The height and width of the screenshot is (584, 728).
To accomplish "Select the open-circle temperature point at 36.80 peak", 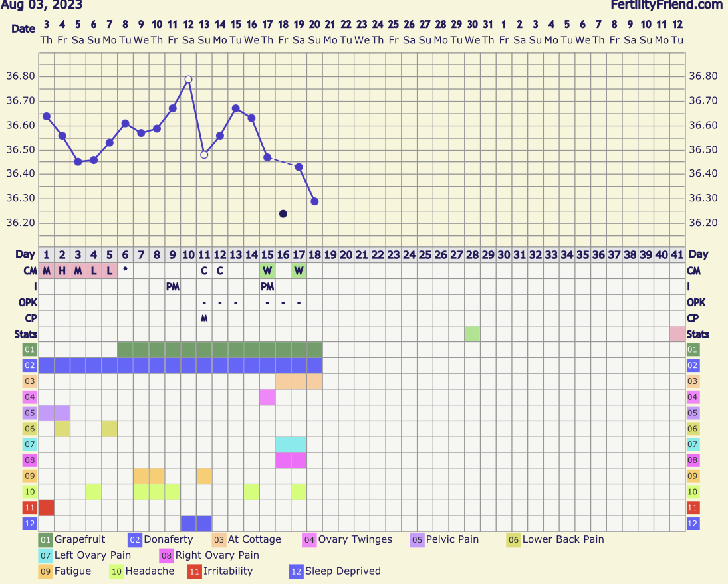I will tap(188, 79).
